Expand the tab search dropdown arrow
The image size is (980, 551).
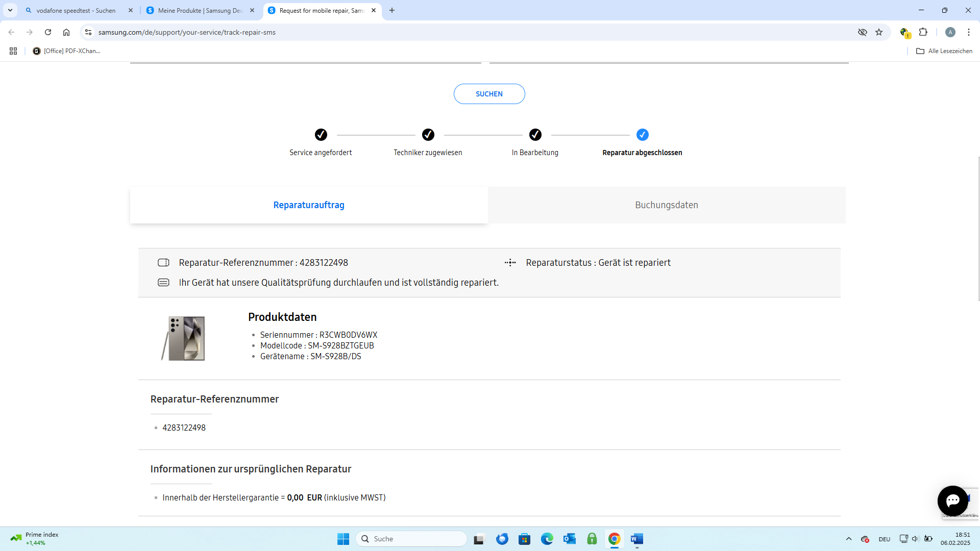pos(10,10)
